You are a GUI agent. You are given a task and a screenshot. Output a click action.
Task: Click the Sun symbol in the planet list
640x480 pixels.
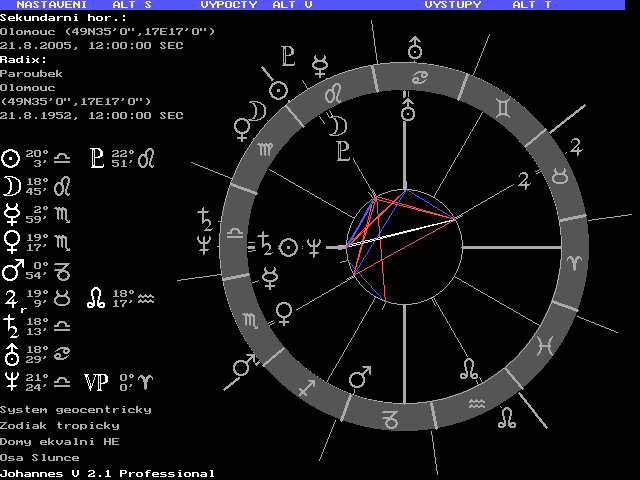11,158
